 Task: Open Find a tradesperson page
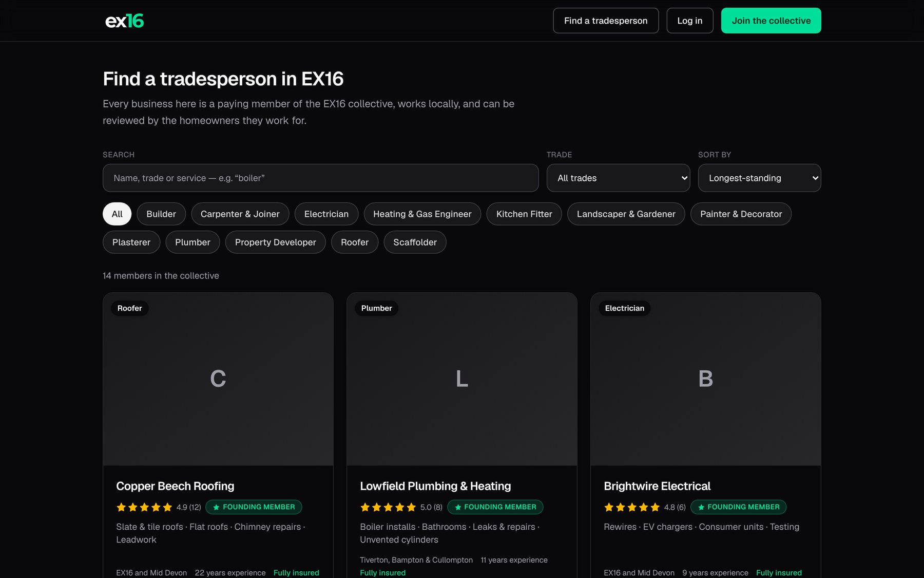pyautogui.click(x=606, y=21)
